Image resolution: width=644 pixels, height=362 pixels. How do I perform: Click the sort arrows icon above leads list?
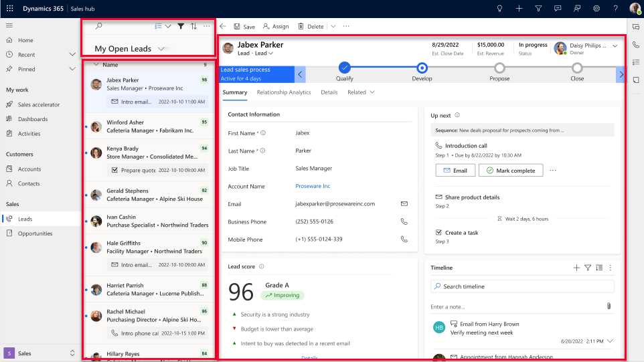click(x=194, y=26)
